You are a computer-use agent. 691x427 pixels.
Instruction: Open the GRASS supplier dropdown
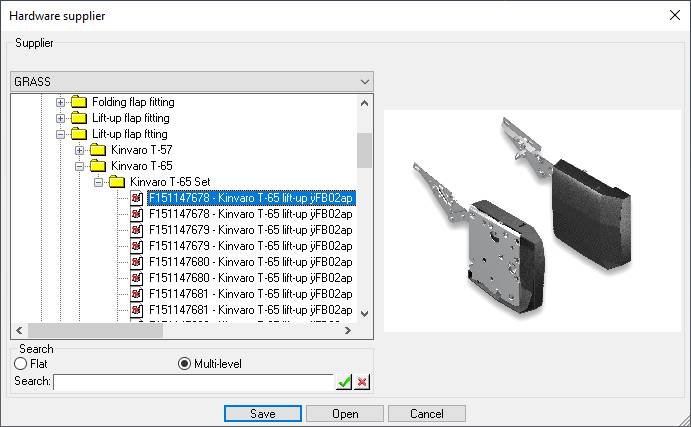pos(364,81)
